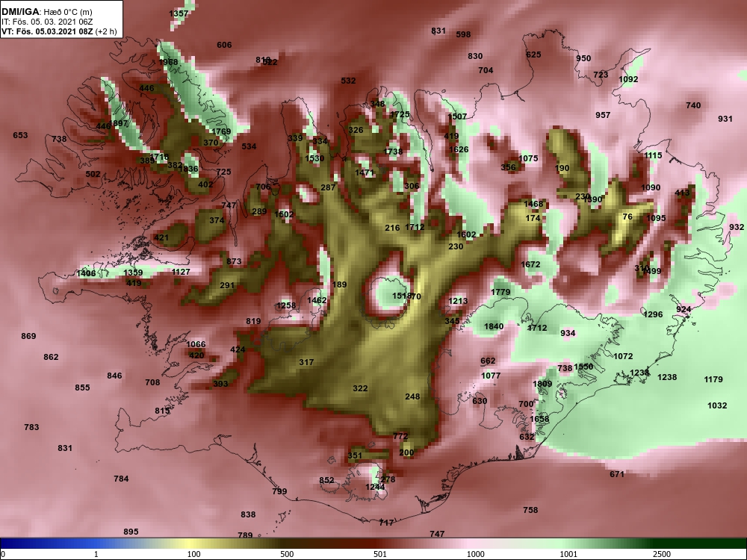Select the 758 value in the south

530,509
